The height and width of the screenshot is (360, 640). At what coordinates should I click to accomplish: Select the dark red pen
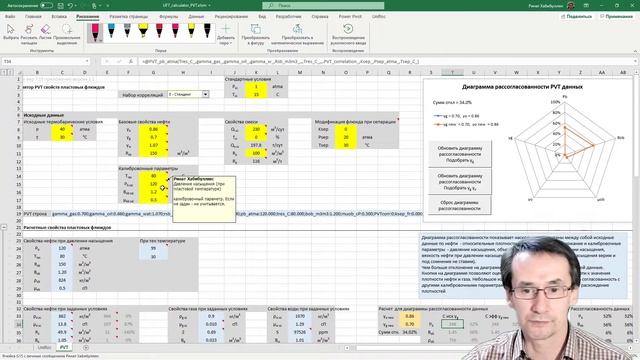pos(159,32)
